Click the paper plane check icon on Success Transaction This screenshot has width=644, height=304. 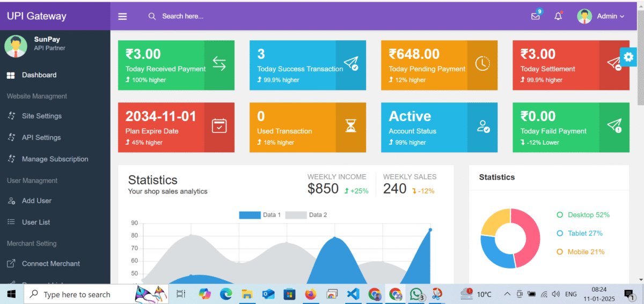(x=351, y=64)
